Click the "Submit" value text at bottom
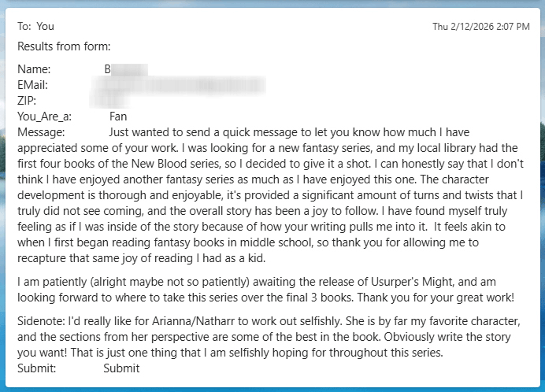This screenshot has height=392, width=545. [x=121, y=368]
